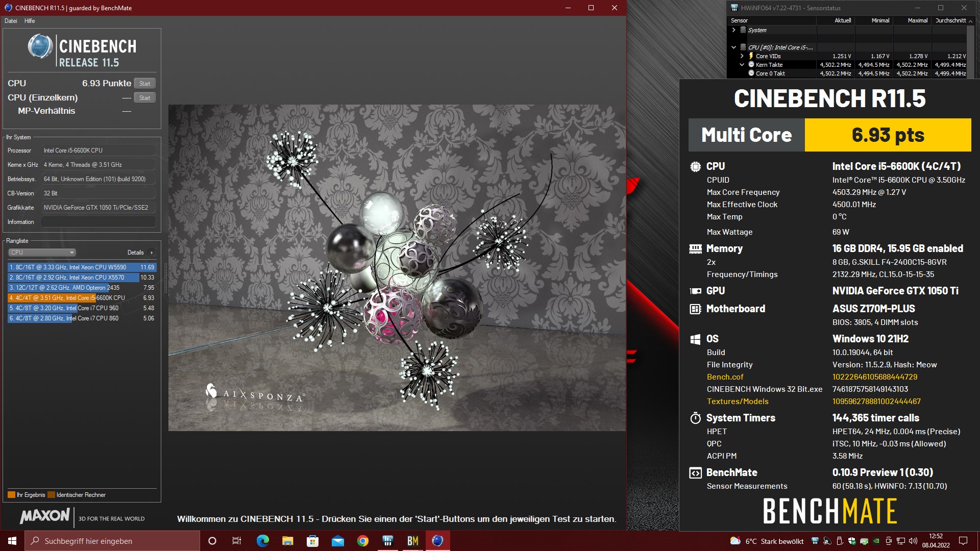
Task: Open the notification center icon
Action: [x=963, y=541]
